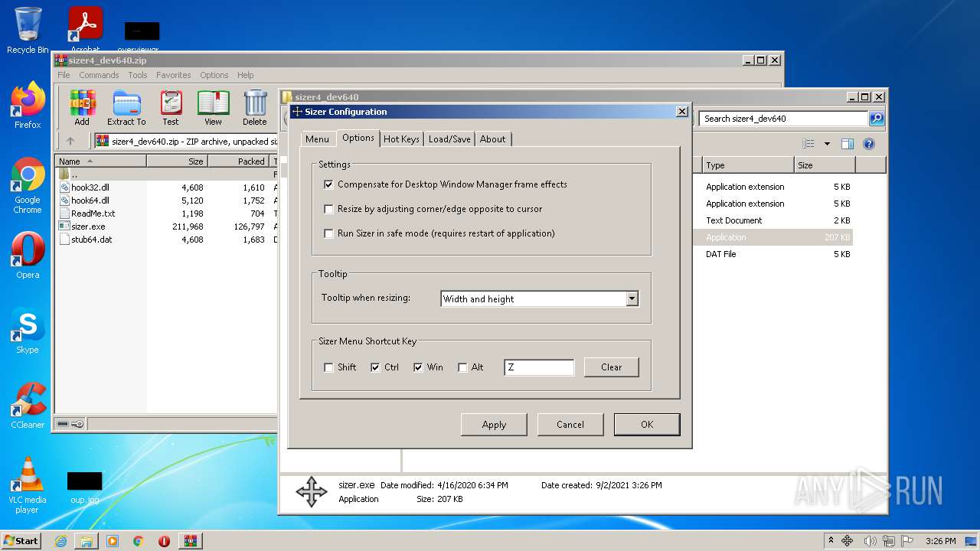This screenshot has width=980, height=551.
Task: Click the Add icon in WinRAR toolbar
Action: [82, 107]
